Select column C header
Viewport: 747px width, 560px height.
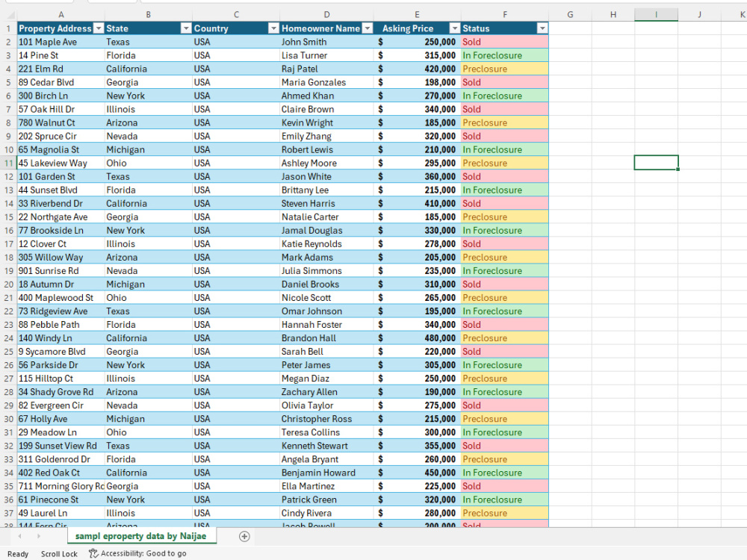click(236, 15)
